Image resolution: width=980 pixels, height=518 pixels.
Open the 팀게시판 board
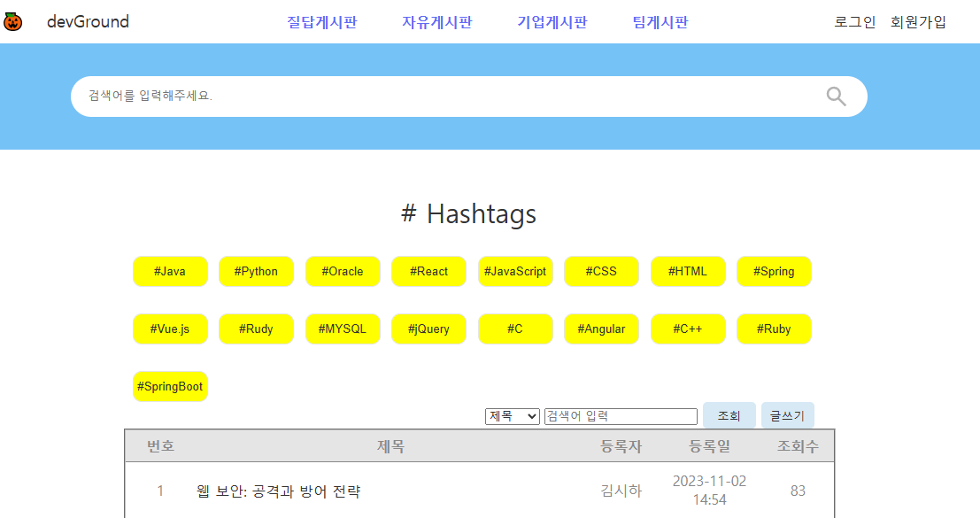pos(660,22)
